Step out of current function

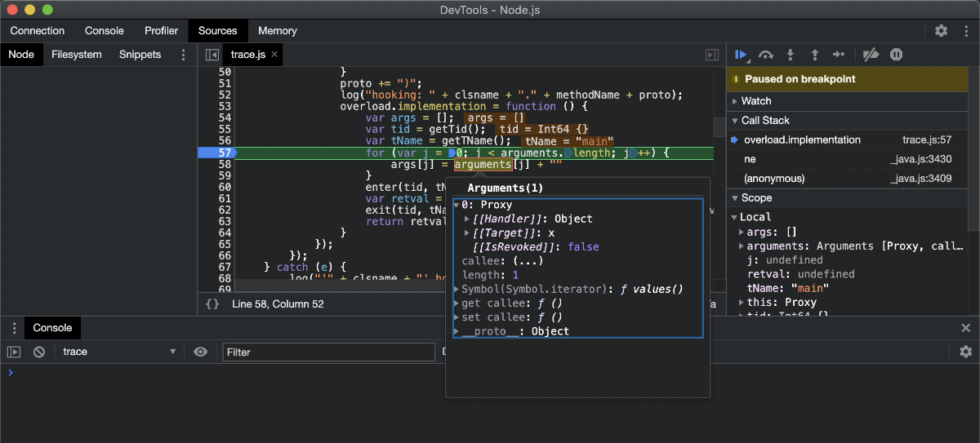click(x=814, y=55)
